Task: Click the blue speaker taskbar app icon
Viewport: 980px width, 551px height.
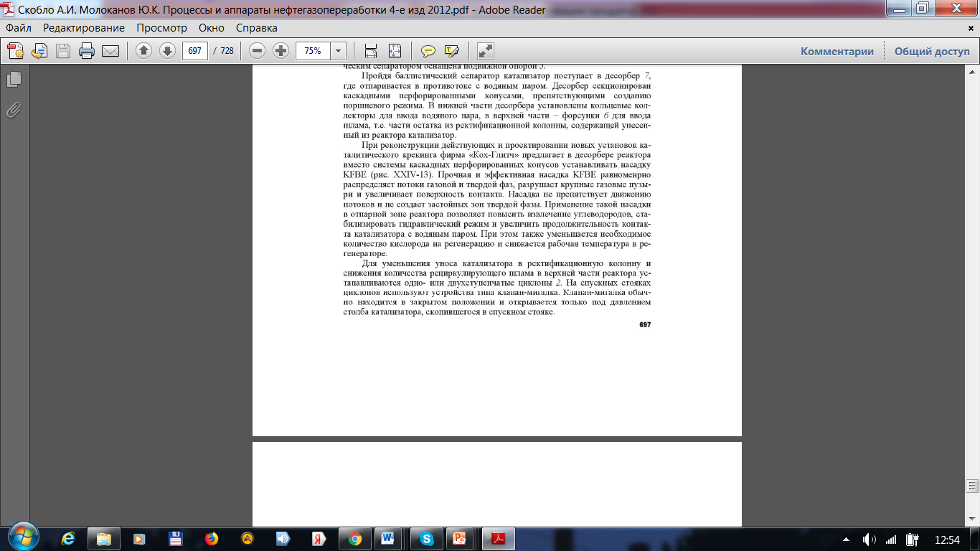Action: 282,538
